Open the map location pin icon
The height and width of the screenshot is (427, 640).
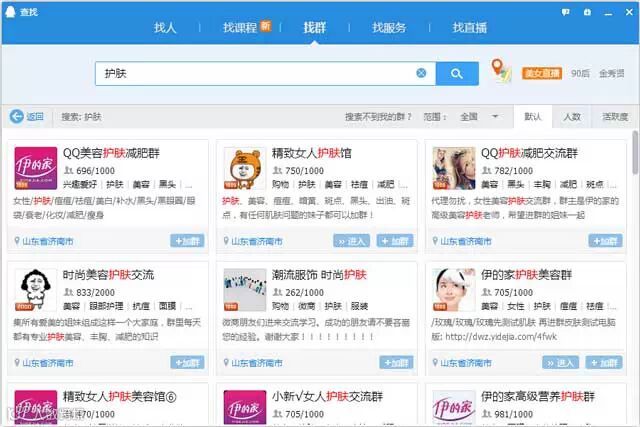tap(500, 71)
